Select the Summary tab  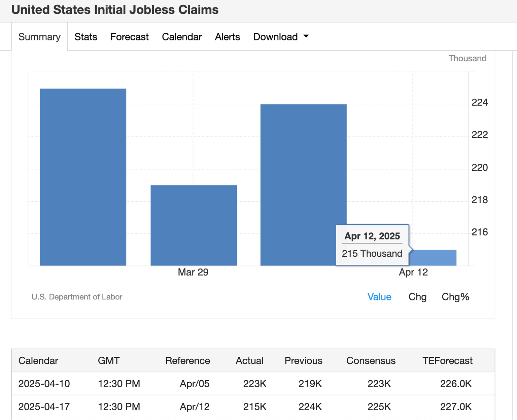(39, 37)
